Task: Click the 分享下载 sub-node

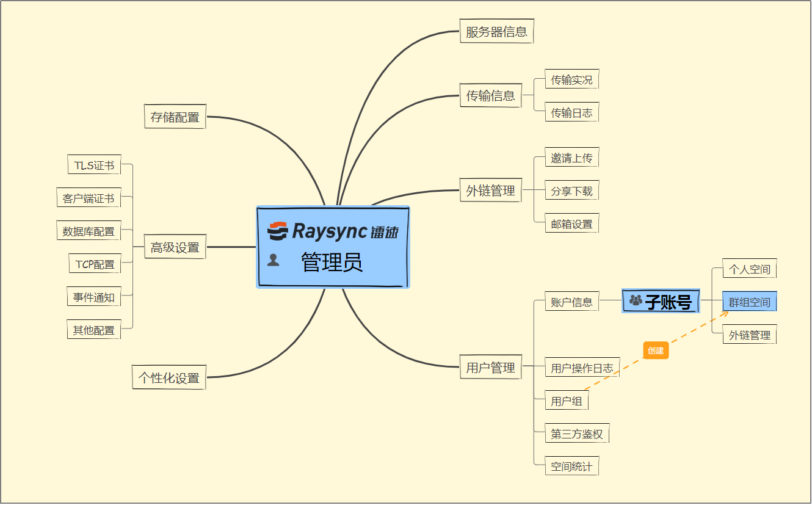Action: click(572, 191)
